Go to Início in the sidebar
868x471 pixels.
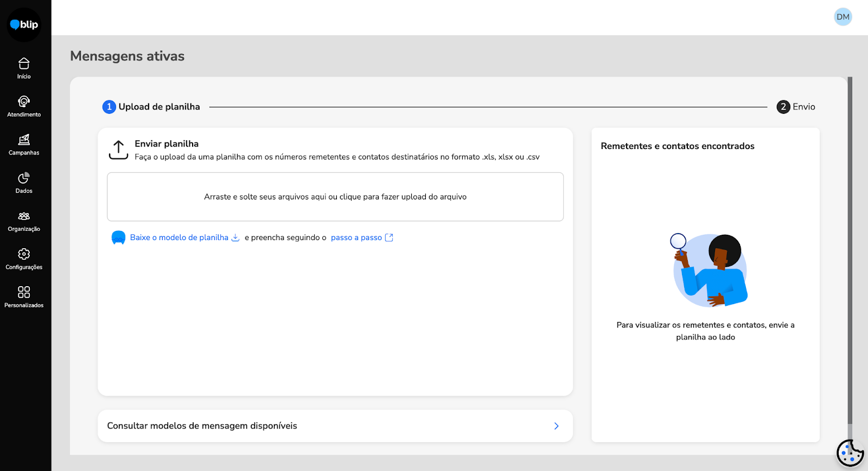[24, 68]
